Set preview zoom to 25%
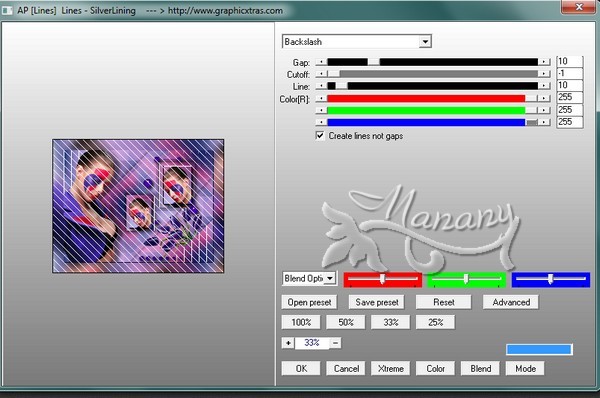 pyautogui.click(x=435, y=322)
